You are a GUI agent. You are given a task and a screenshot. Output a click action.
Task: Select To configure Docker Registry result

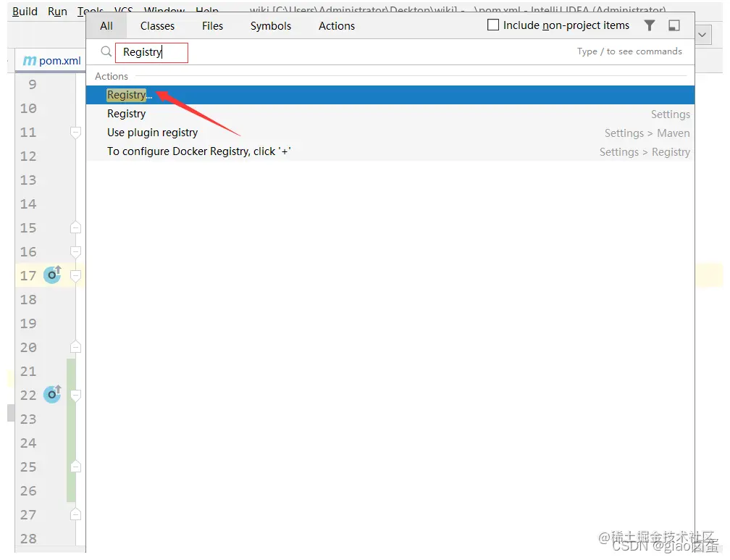click(390, 151)
